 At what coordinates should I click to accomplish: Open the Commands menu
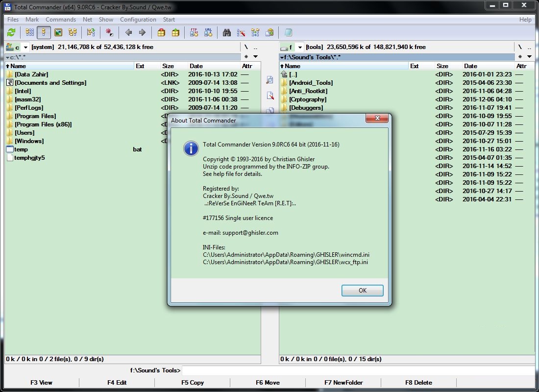(61, 20)
